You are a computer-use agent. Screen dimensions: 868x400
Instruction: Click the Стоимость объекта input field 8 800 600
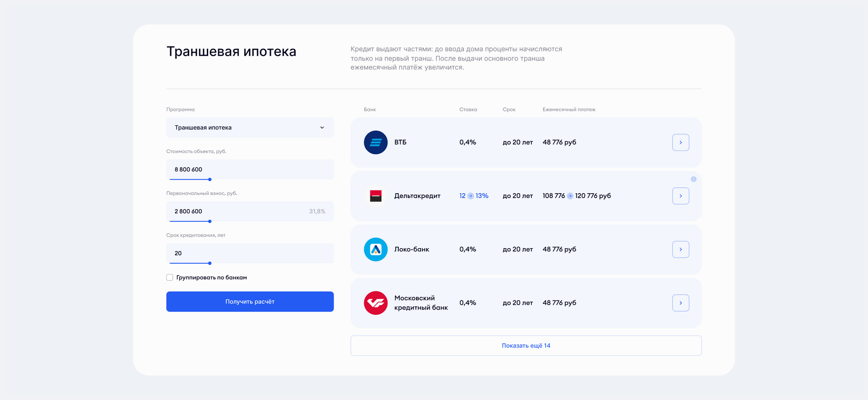(x=250, y=170)
